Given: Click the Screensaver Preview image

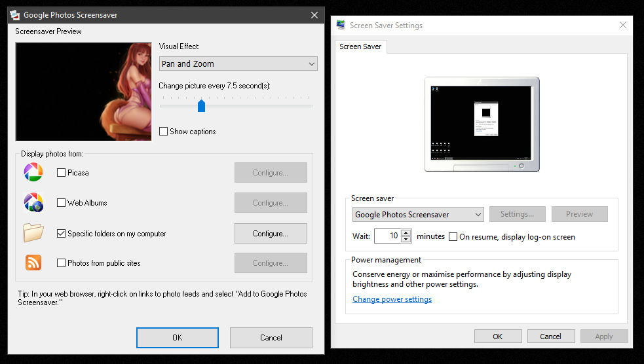Looking at the screenshot, I should [83, 92].
